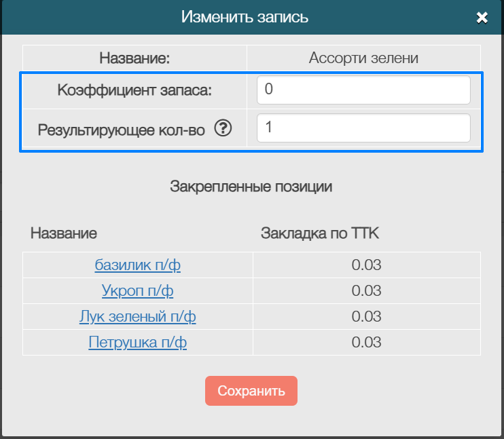Select the 0.03 value in Укроп row
The height and width of the screenshot is (439, 504).
pyautogui.click(x=366, y=291)
